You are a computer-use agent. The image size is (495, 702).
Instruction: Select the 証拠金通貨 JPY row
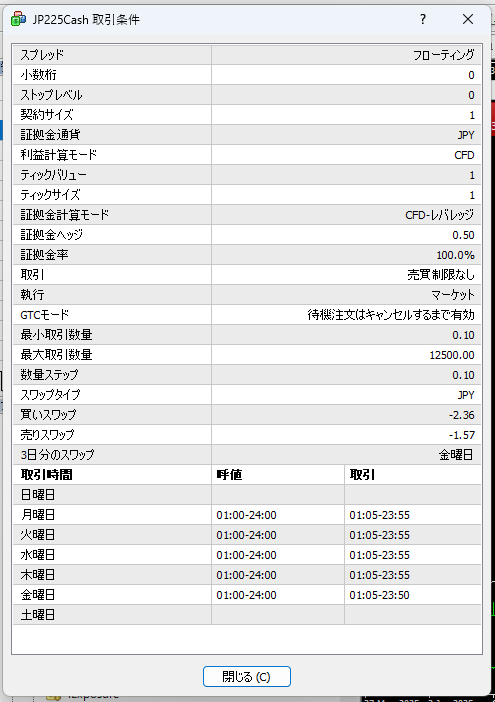click(x=247, y=135)
